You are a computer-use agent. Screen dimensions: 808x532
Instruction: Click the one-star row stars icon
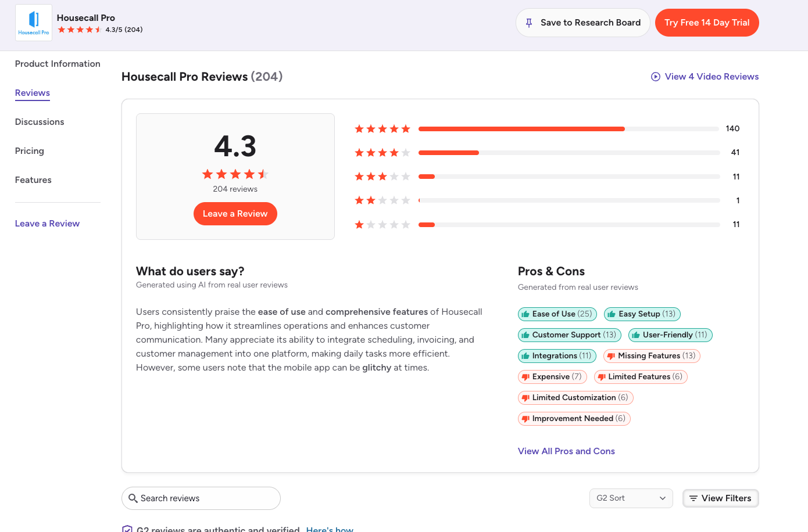[382, 224]
